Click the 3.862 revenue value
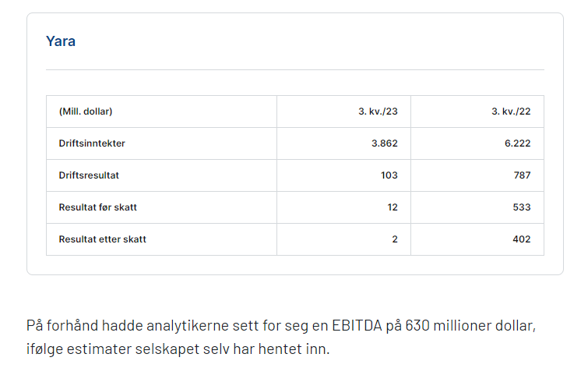The image size is (588, 368). coord(385,143)
